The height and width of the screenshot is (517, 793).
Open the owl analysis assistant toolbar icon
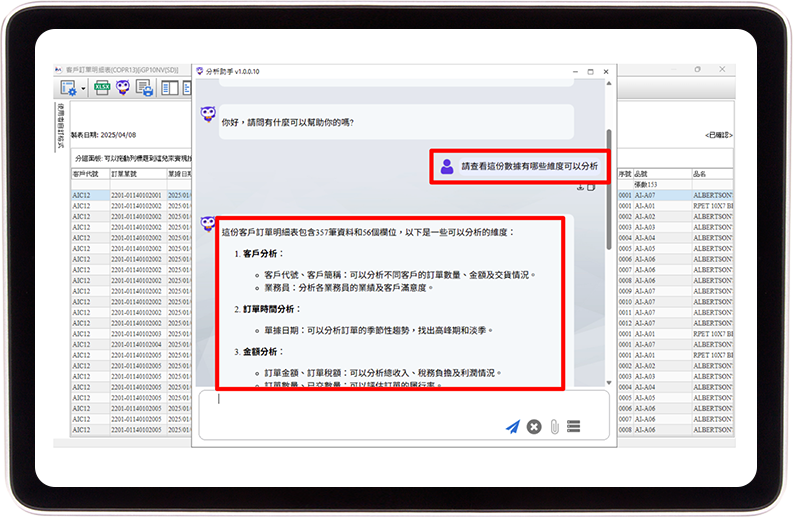(124, 88)
